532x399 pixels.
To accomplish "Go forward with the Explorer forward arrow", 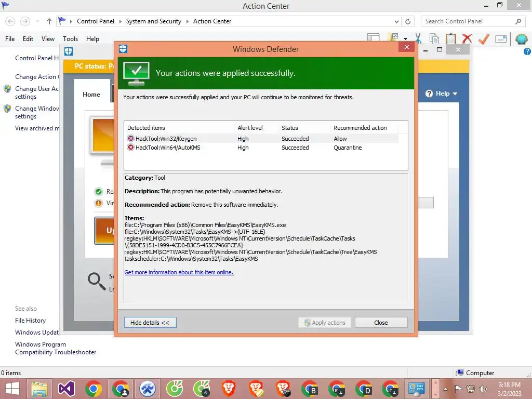I will point(25,21).
